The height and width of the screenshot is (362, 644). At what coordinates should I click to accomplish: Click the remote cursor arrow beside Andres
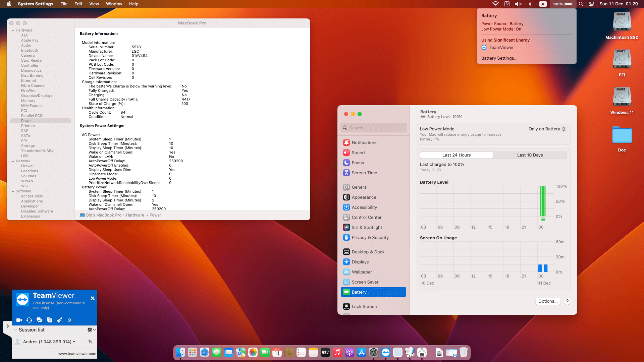coord(90,342)
